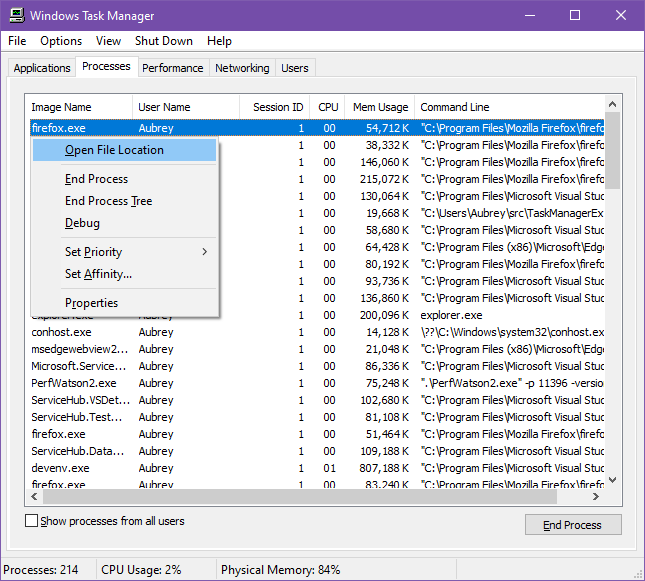The width and height of the screenshot is (645, 581).
Task: Open the View menu
Action: click(108, 41)
